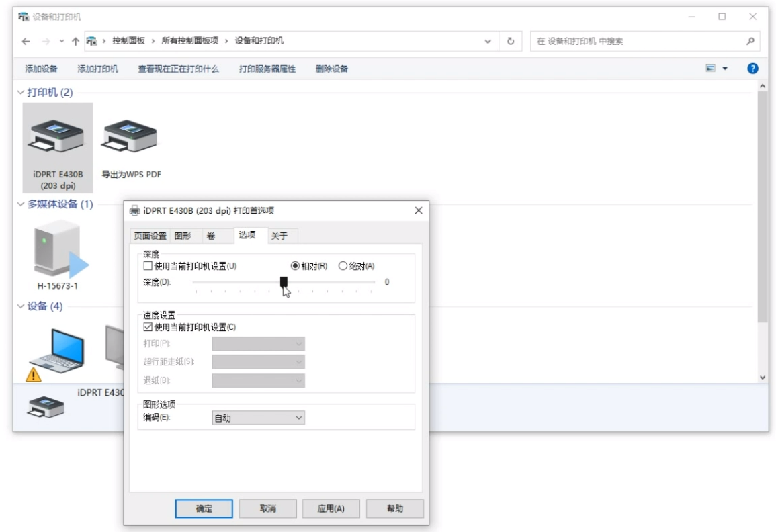Click the help question mark icon
This screenshot has width=776, height=532.
[752, 69]
